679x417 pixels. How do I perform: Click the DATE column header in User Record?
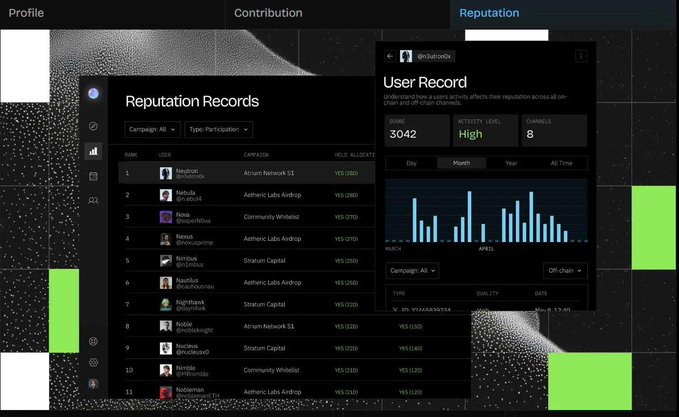pyautogui.click(x=541, y=294)
